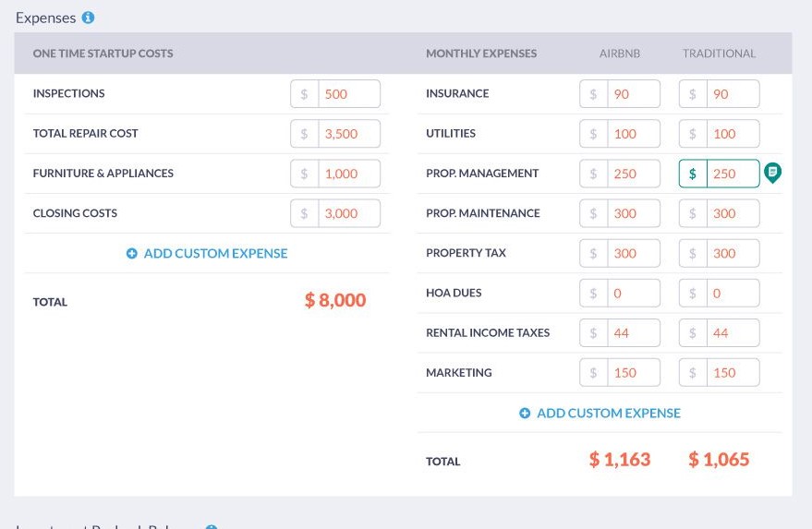Focus the Airbnb Marketing amount field

(x=633, y=373)
